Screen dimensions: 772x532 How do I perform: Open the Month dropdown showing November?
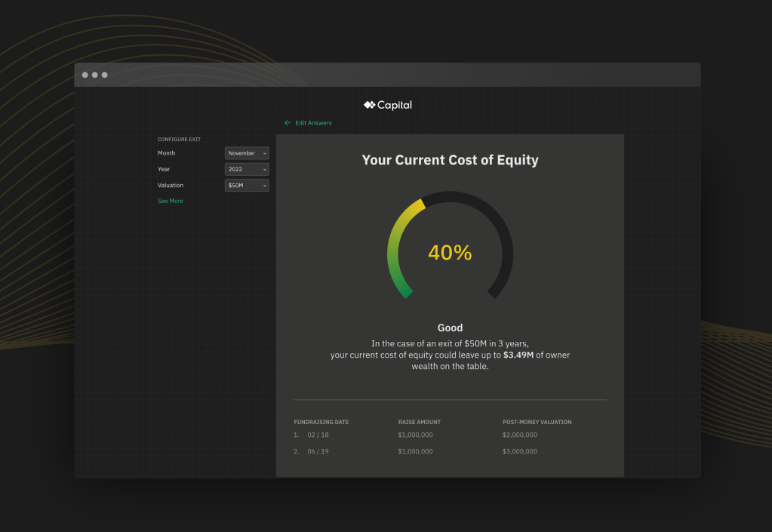247,153
